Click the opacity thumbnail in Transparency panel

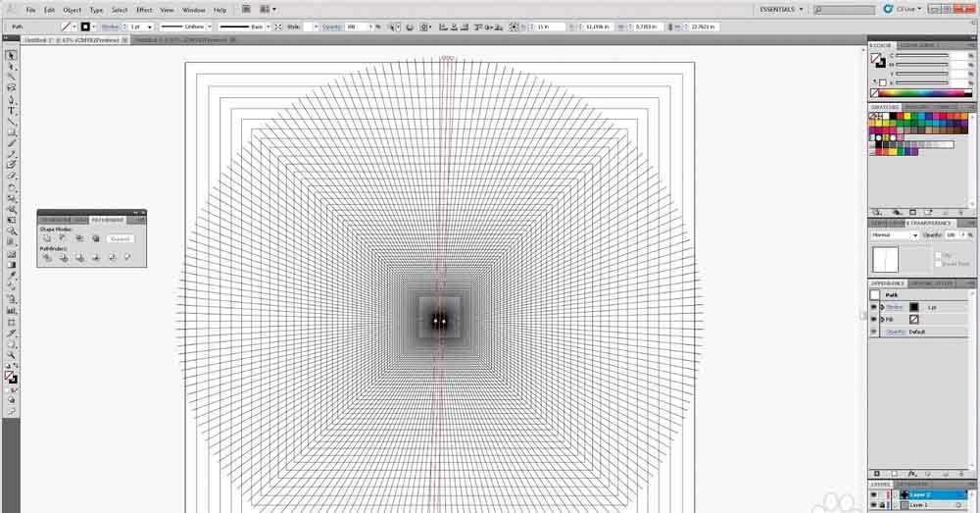885,260
